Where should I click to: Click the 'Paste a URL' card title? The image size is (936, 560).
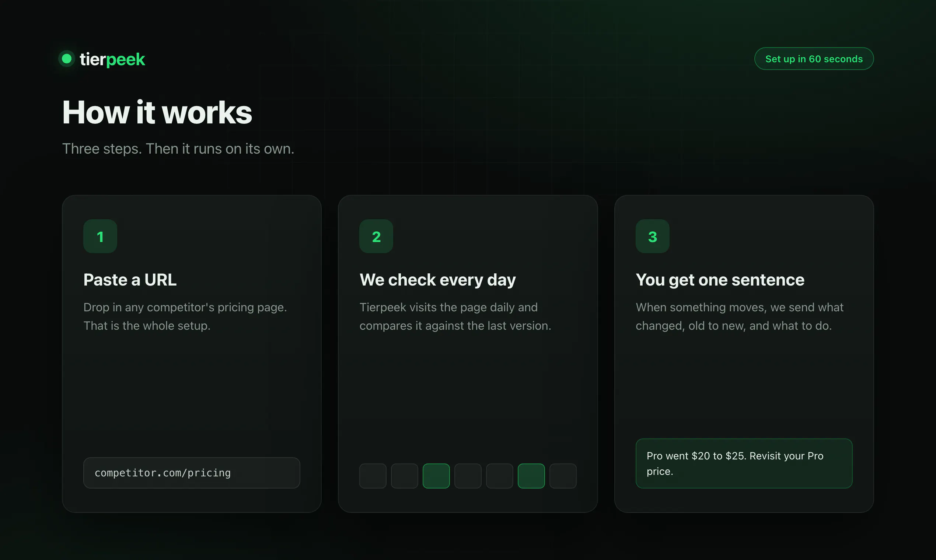pyautogui.click(x=130, y=280)
